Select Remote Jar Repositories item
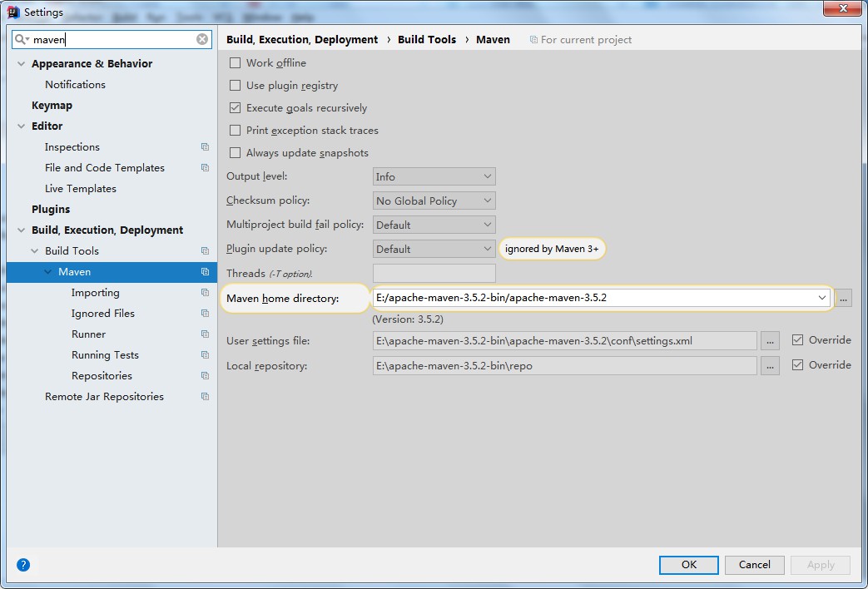 click(105, 396)
